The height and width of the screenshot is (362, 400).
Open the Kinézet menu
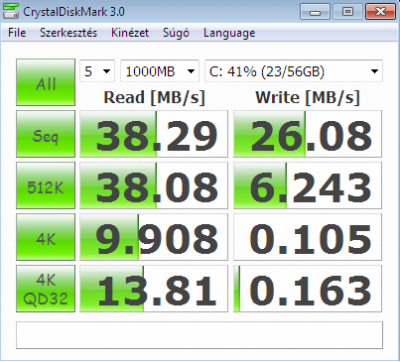point(130,33)
